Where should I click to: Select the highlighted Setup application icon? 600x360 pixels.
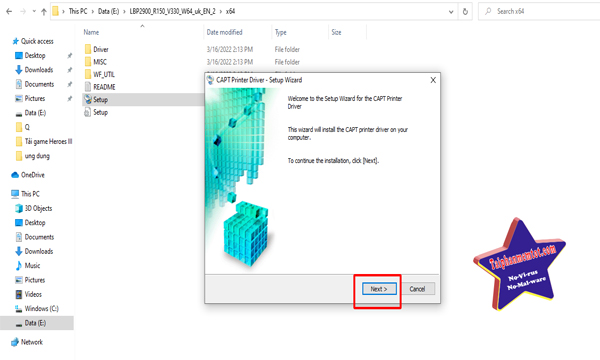tap(88, 99)
